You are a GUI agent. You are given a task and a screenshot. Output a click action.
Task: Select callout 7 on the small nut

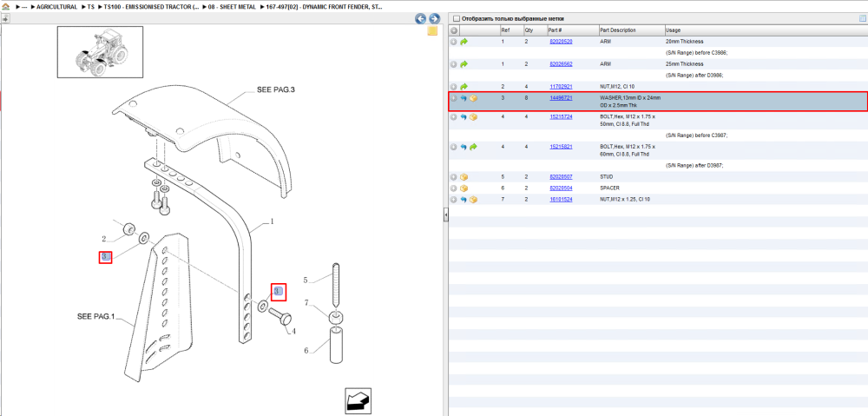pyautogui.click(x=305, y=302)
